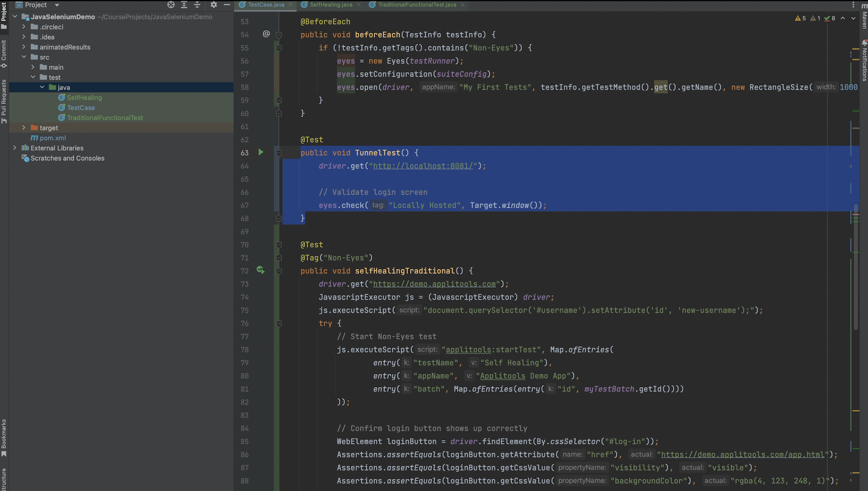Select TestCase class in project tree
The image size is (868, 491).
(81, 107)
